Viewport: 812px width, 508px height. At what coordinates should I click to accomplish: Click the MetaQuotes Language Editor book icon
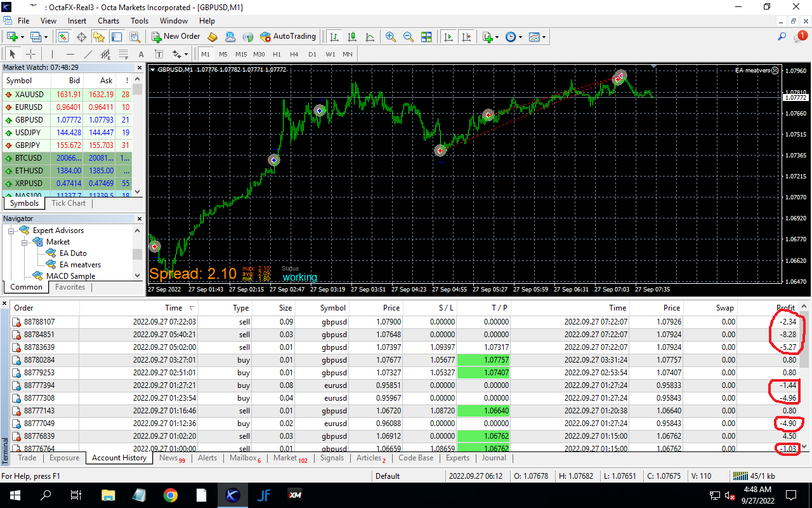213,37
